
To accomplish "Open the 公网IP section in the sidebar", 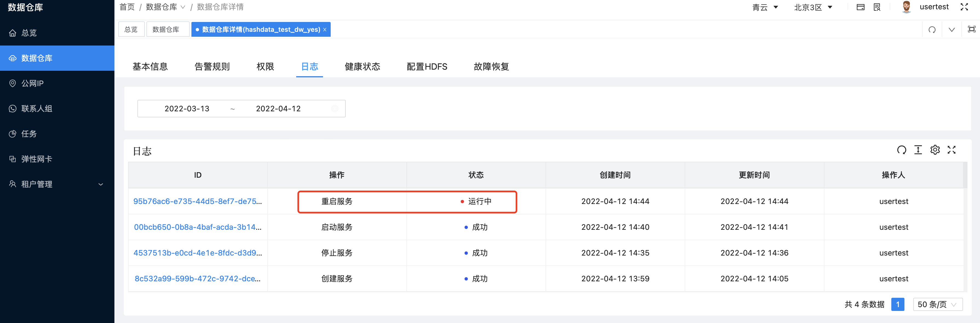I will click(32, 83).
